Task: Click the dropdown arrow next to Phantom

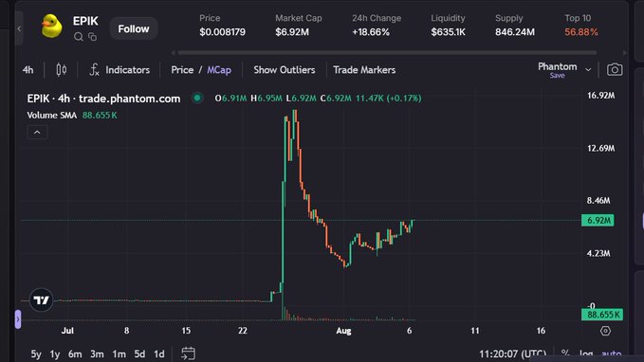Action: coord(588,70)
